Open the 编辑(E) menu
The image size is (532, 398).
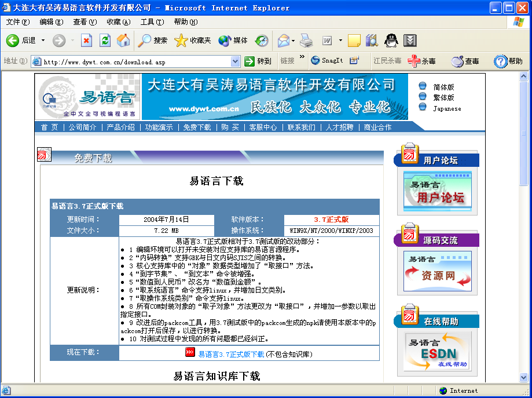click(52, 22)
